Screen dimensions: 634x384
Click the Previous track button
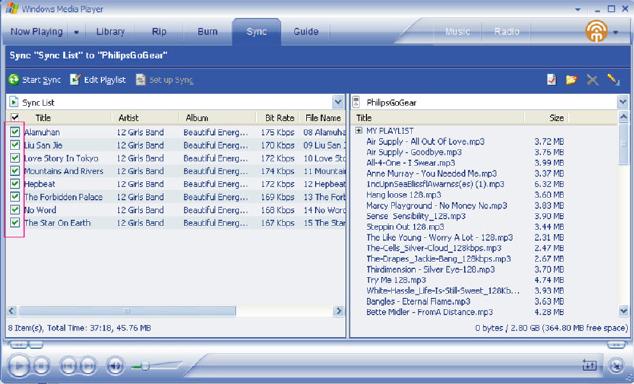click(x=69, y=366)
